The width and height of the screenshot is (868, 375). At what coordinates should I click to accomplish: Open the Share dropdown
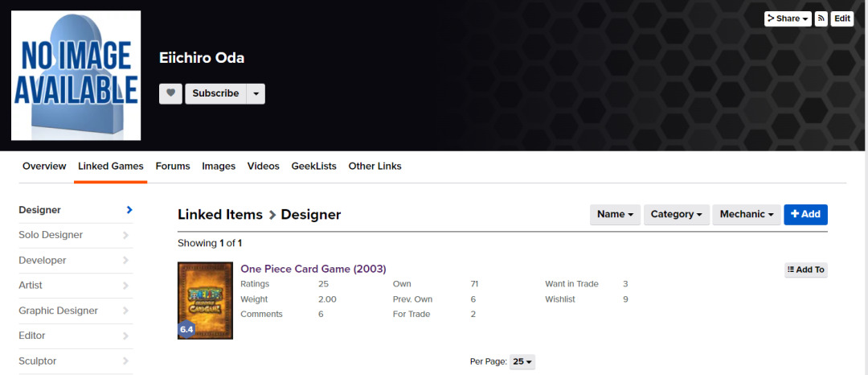click(x=788, y=19)
